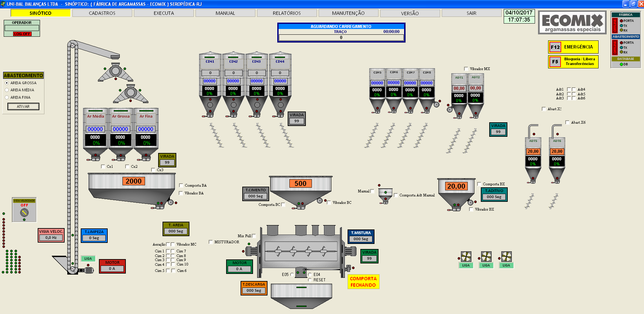
Task: Check the Mix Full box
Action: tap(254, 236)
